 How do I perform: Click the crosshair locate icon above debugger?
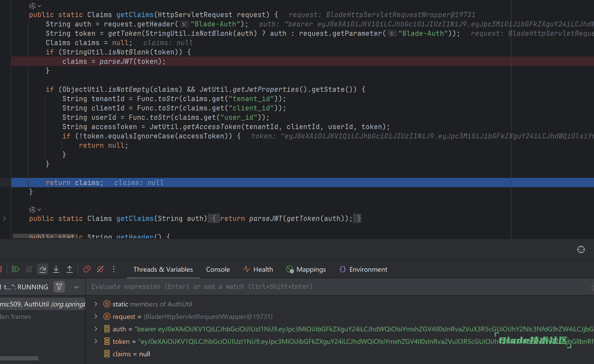coord(581,249)
